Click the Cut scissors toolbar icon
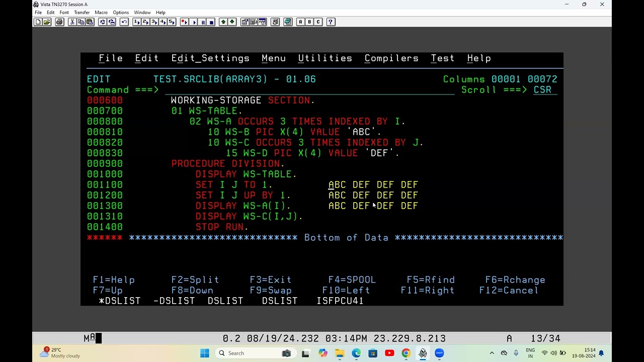Viewport: 644px width, 362px height. click(72, 22)
